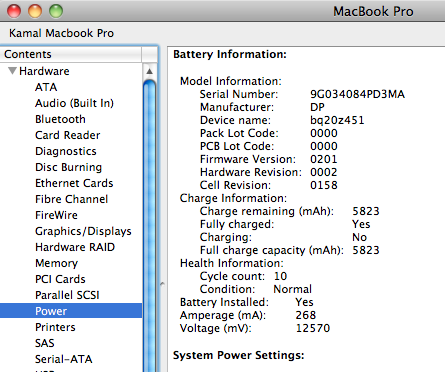Viewport: 445px width, 372px height.
Task: Show Ethernet Cards information
Action: pos(74,183)
